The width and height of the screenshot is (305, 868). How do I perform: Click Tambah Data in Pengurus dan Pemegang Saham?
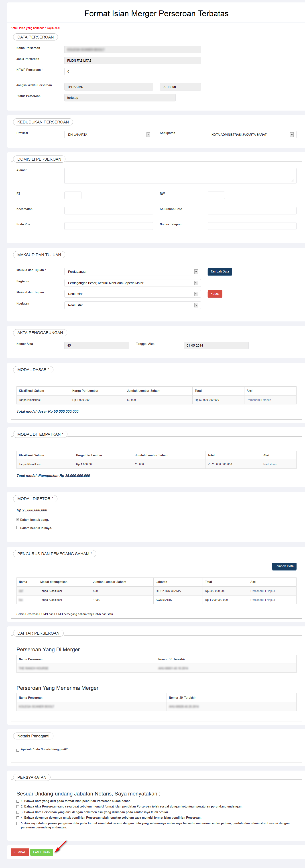tap(284, 566)
